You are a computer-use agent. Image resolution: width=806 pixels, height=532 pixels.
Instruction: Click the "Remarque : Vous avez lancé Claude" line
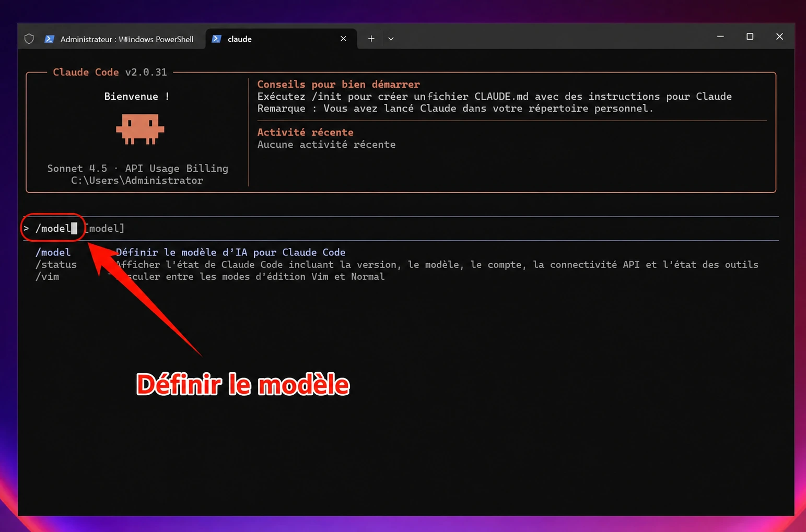[455, 109]
